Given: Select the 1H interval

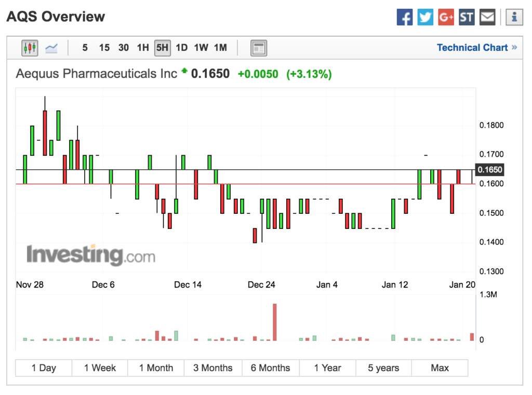Looking at the screenshot, I should coord(143,48).
